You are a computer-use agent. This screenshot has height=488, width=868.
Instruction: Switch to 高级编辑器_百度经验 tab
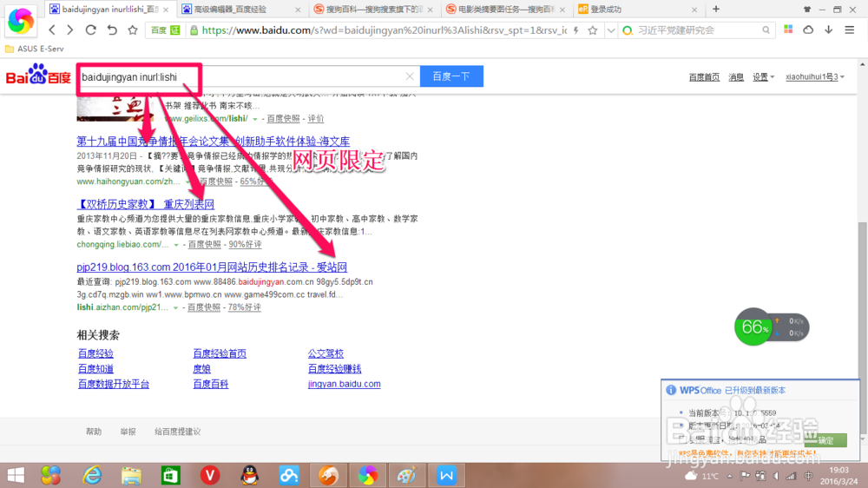click(240, 10)
